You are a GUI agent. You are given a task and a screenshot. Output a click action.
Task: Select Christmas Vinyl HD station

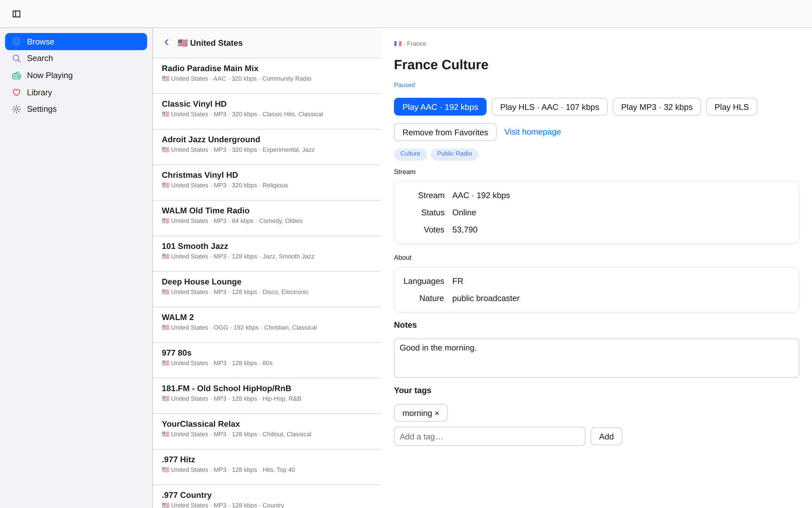pyautogui.click(x=267, y=183)
